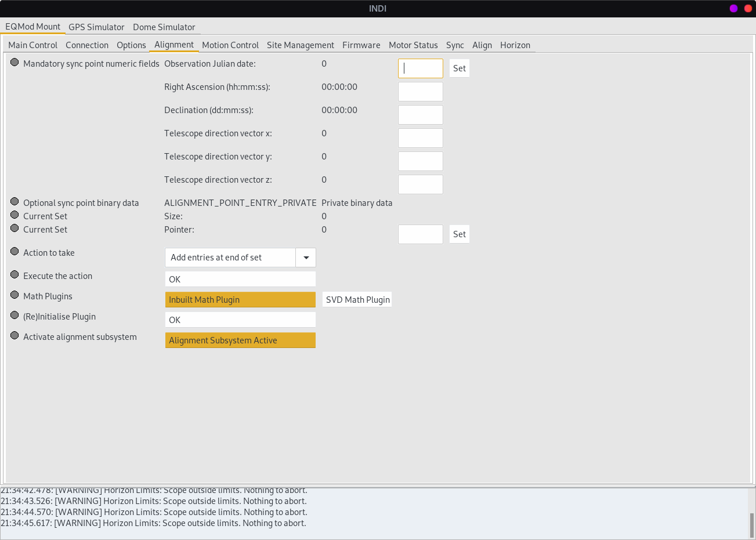Toggle the Alignment Subsystem Active switch

click(240, 340)
